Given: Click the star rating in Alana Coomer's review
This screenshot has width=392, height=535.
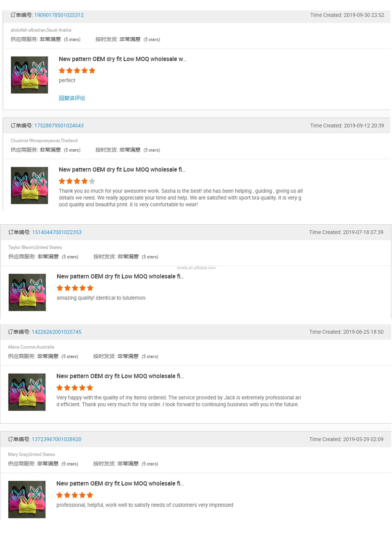Looking at the screenshot, I should (75, 388).
